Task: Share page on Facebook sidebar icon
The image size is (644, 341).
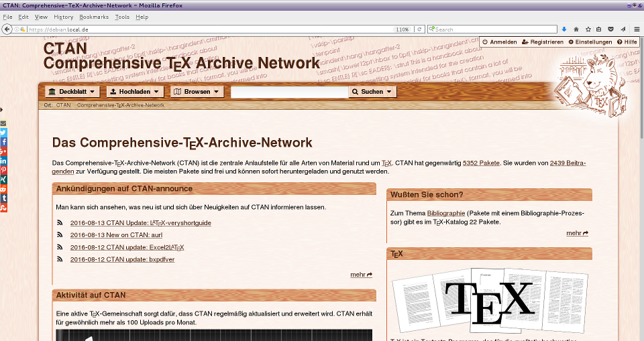Action: [3, 142]
